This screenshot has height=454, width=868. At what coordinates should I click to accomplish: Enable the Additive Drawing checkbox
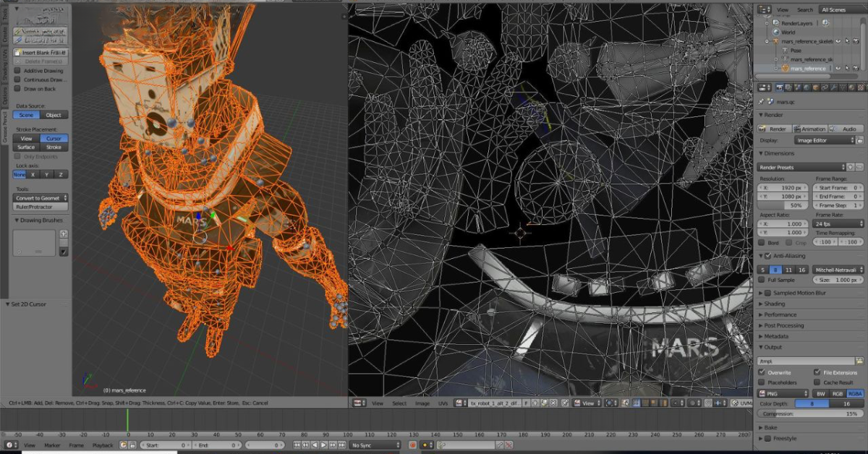tap(17, 72)
